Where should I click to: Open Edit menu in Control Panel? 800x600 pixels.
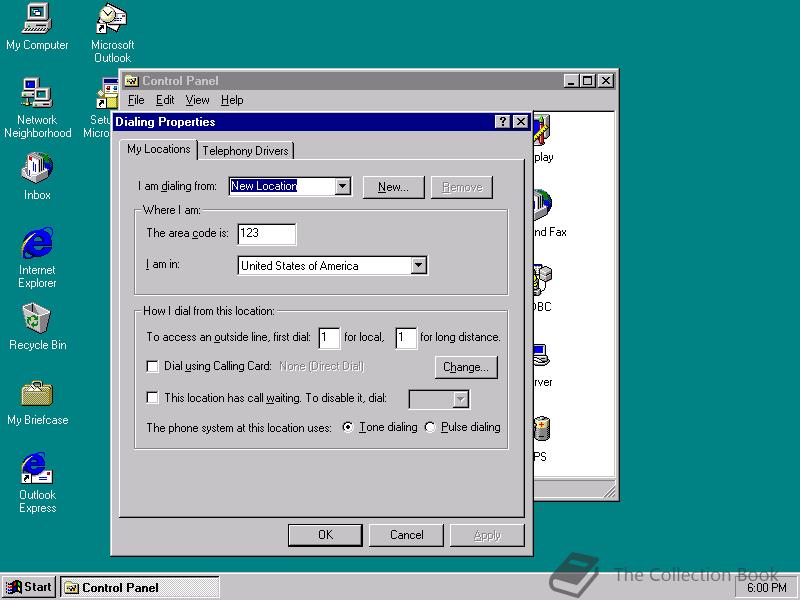click(x=165, y=100)
